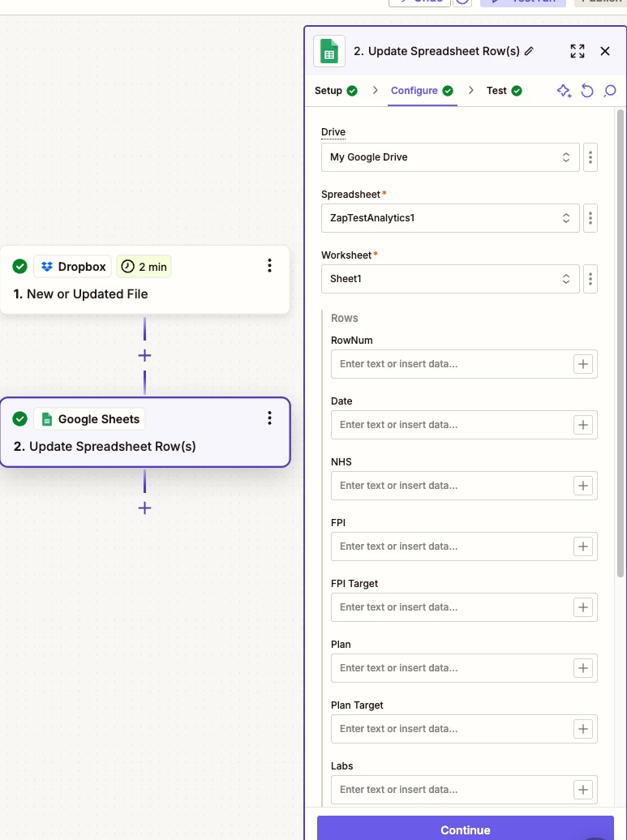Click the Continue button
The width and height of the screenshot is (627, 840).
(465, 828)
